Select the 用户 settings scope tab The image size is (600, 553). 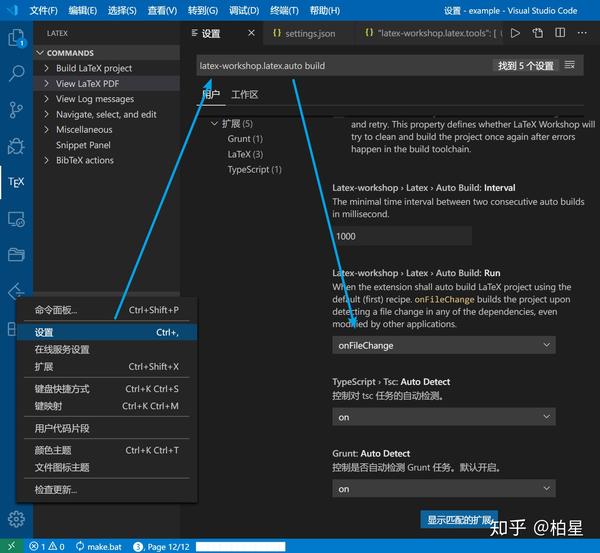point(211,95)
